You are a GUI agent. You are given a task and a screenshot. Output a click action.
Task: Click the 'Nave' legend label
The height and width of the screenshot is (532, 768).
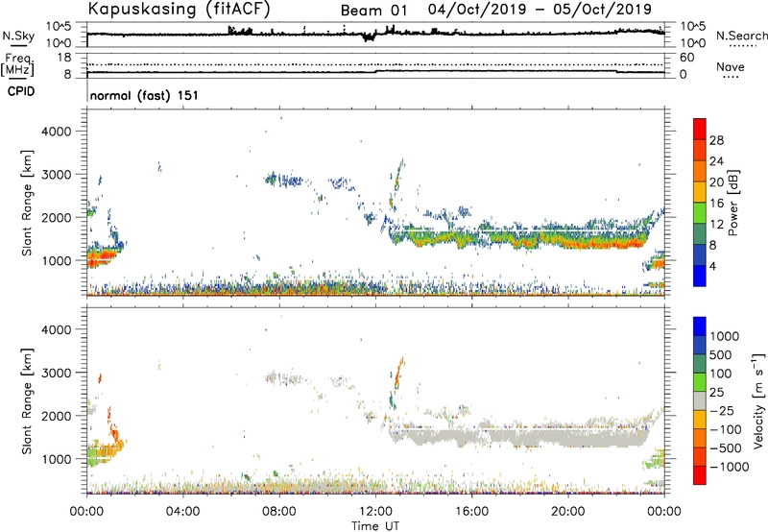click(731, 66)
